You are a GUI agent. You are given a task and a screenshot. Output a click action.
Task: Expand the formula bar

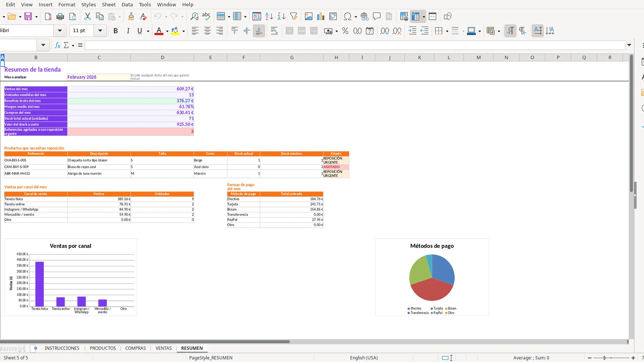pos(629,45)
